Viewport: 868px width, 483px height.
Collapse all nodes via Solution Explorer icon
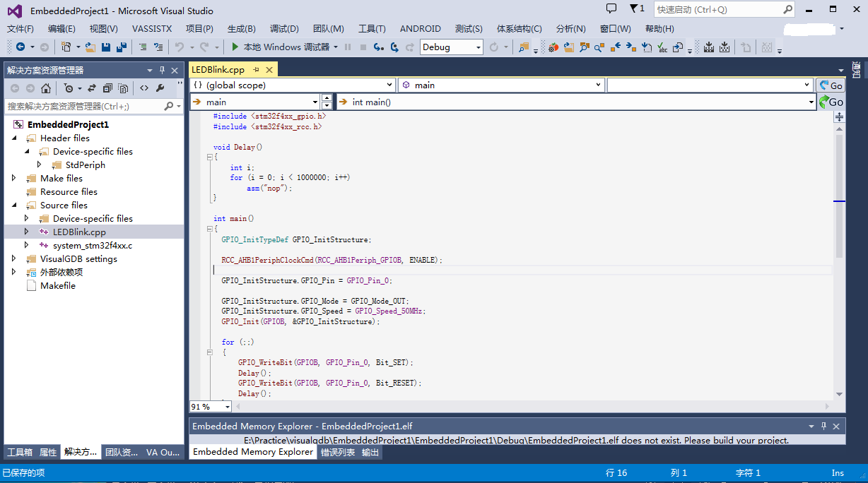107,88
